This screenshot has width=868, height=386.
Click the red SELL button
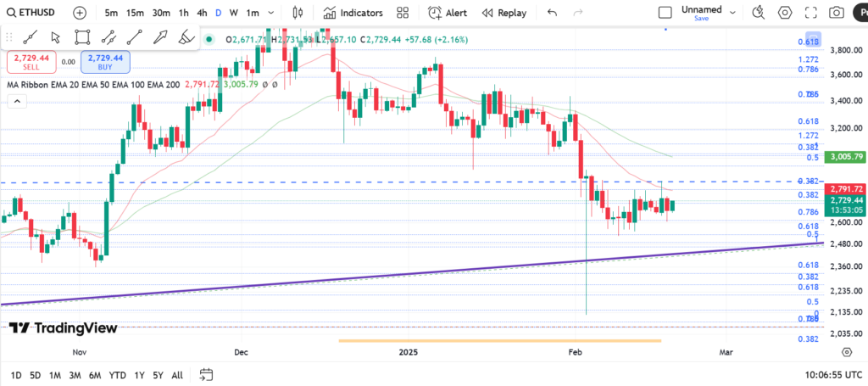click(x=31, y=62)
